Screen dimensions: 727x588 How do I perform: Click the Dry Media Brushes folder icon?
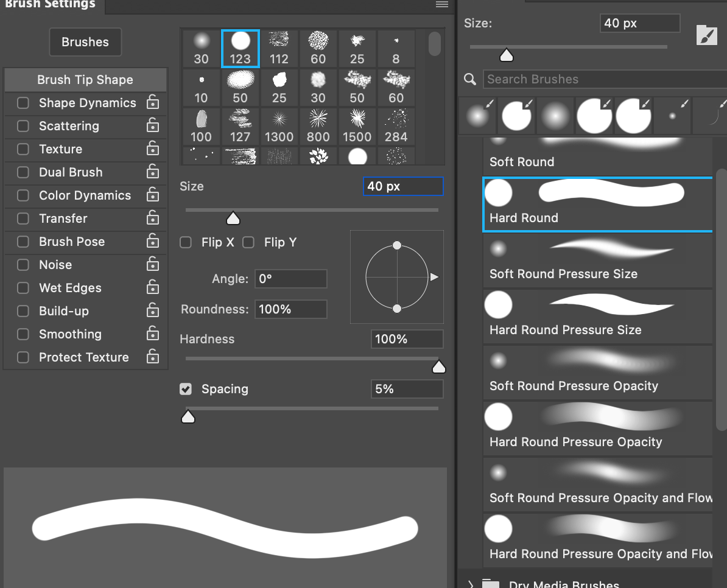(491, 583)
